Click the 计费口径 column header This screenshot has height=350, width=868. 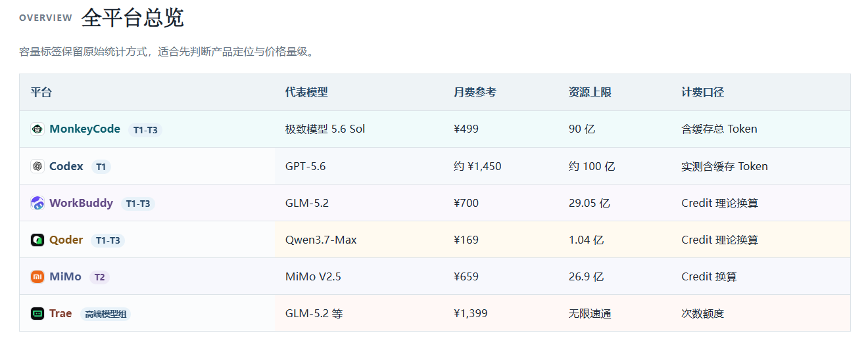pyautogui.click(x=703, y=92)
